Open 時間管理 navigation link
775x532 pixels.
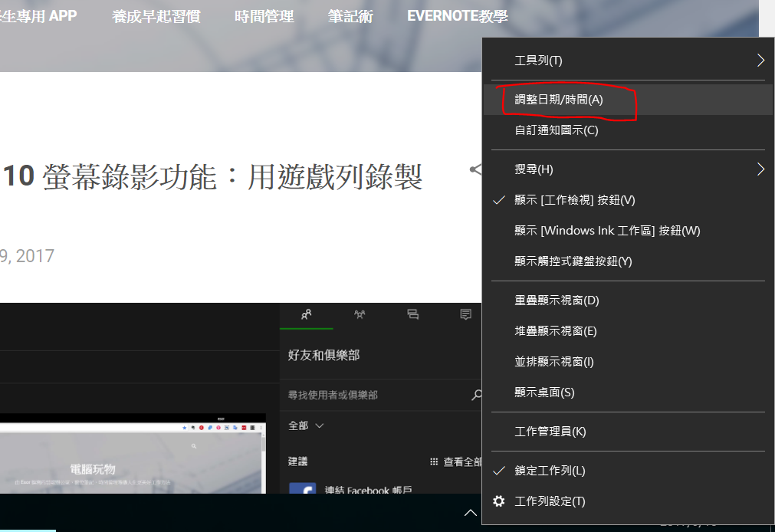[x=264, y=16]
